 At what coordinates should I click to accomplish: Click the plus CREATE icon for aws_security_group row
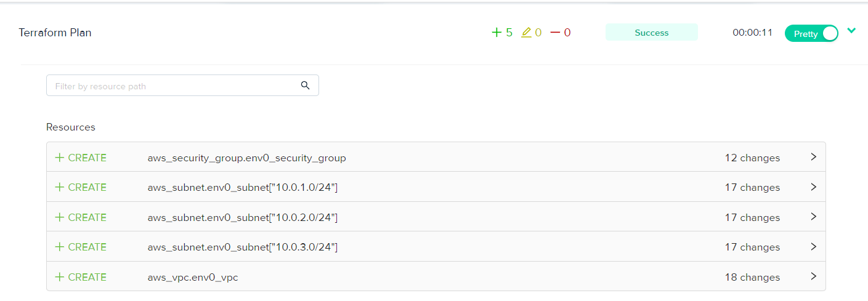[x=60, y=158]
